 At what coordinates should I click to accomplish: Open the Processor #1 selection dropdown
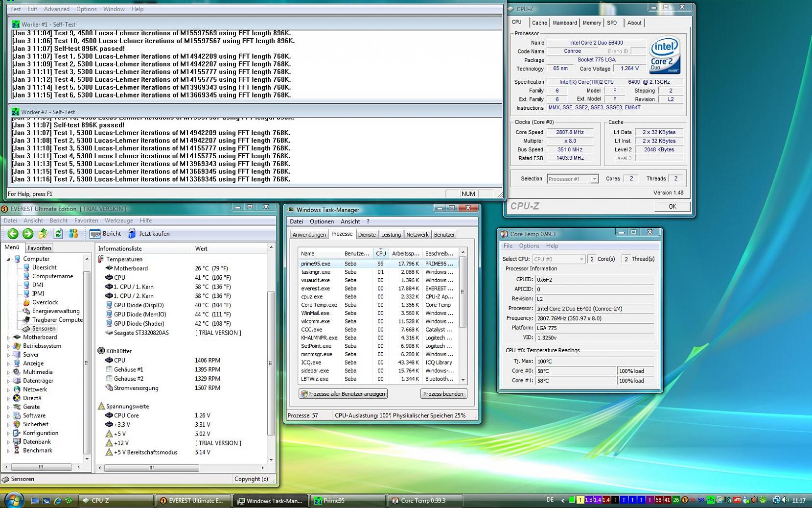coord(572,179)
